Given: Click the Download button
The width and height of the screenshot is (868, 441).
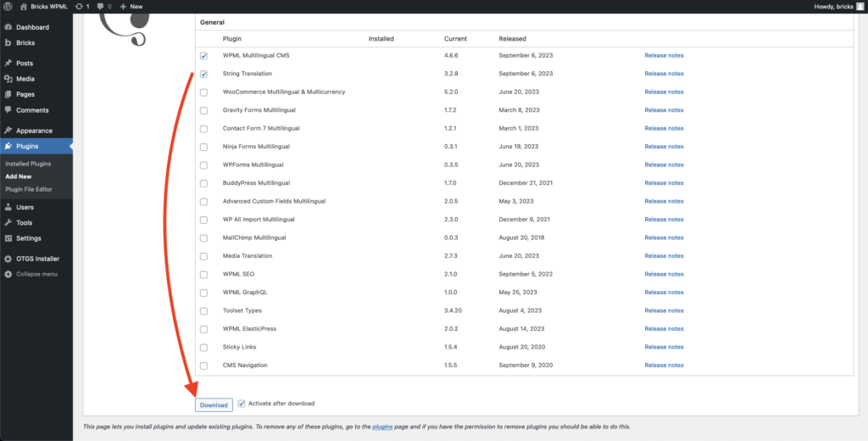Looking at the screenshot, I should (214, 405).
